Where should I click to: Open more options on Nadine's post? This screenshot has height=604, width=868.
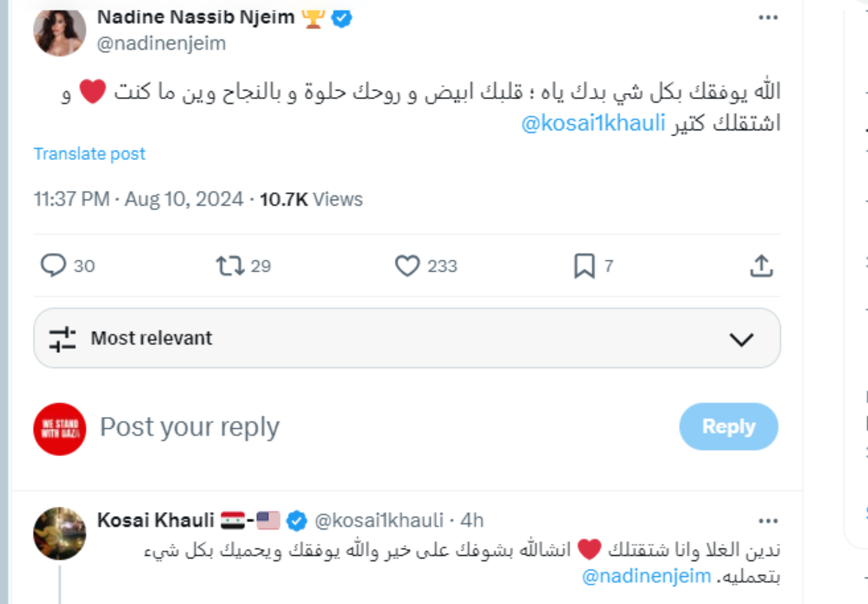768,17
